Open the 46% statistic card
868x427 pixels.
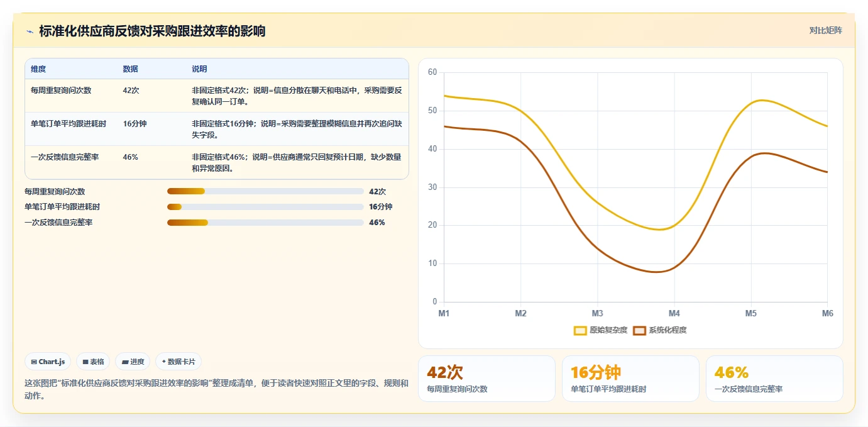click(774, 379)
